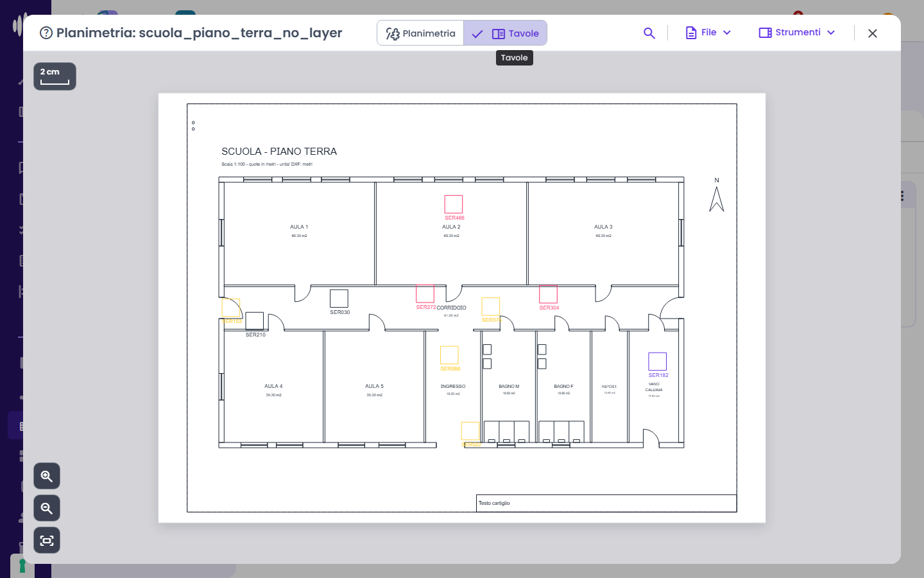This screenshot has height=578, width=924.
Task: Fit drawing to screen
Action: (x=47, y=540)
